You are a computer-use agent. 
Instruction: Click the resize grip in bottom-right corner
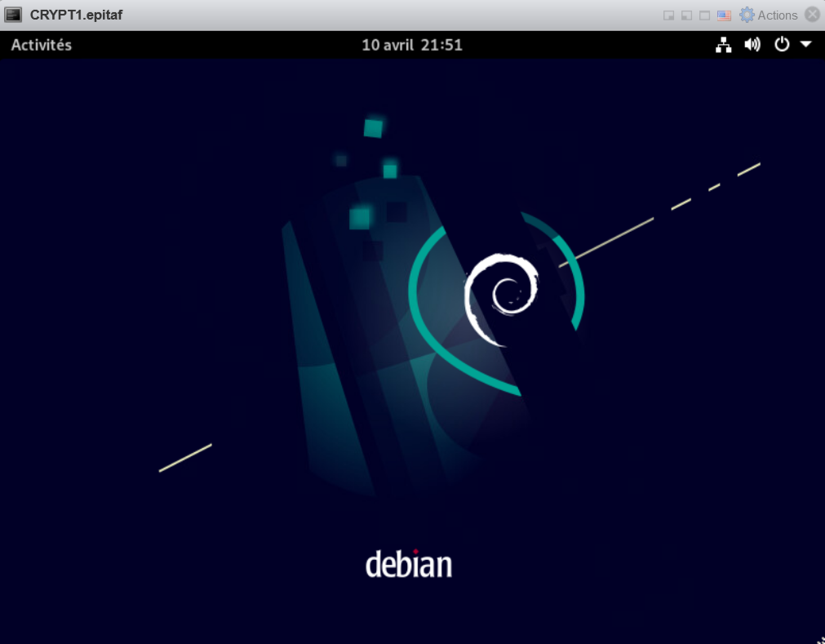tap(819, 639)
